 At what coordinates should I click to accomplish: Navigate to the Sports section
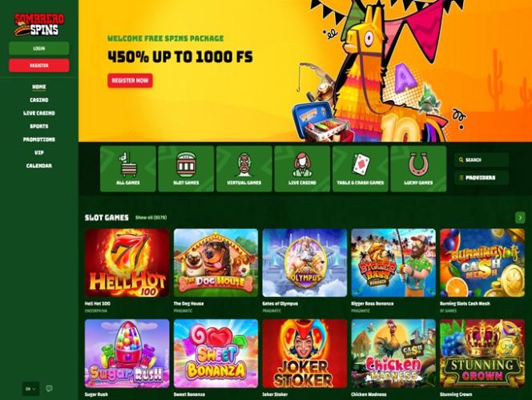39,127
